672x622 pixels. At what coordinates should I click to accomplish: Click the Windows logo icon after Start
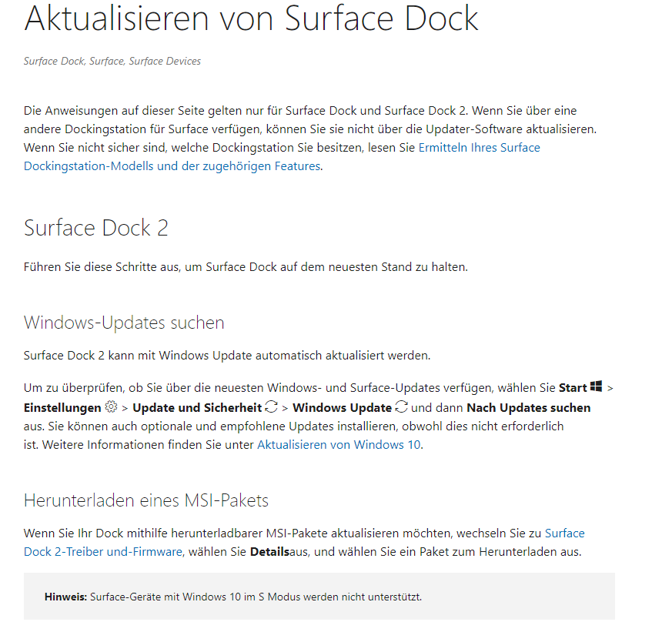pos(596,386)
